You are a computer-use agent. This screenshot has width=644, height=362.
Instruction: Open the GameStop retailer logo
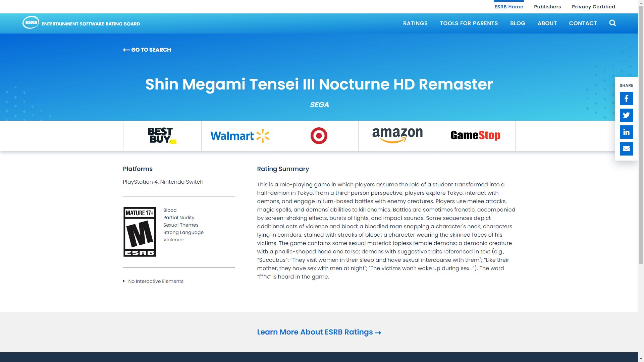pyautogui.click(x=475, y=135)
